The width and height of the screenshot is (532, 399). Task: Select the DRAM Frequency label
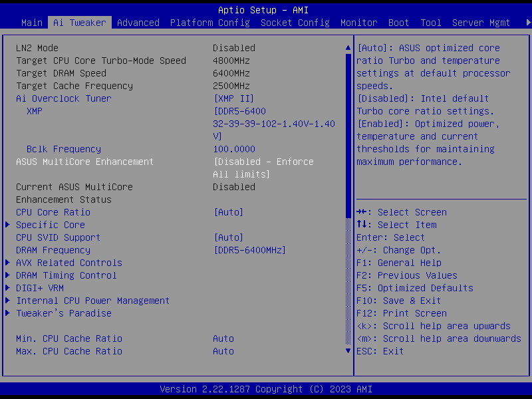point(53,250)
